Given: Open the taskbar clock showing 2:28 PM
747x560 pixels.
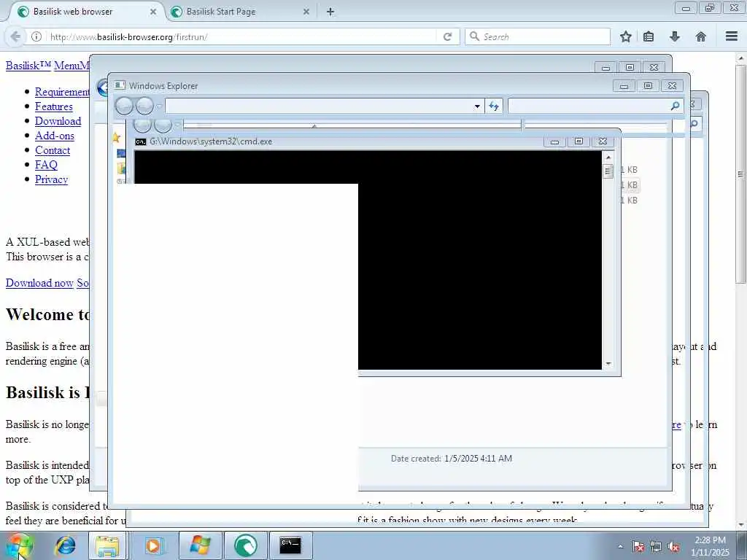Looking at the screenshot, I should (x=711, y=546).
